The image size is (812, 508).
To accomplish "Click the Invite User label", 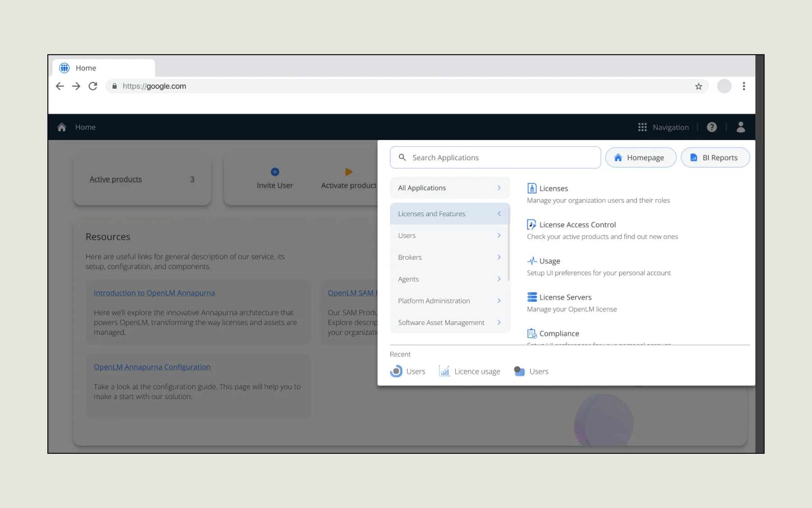I will click(275, 185).
